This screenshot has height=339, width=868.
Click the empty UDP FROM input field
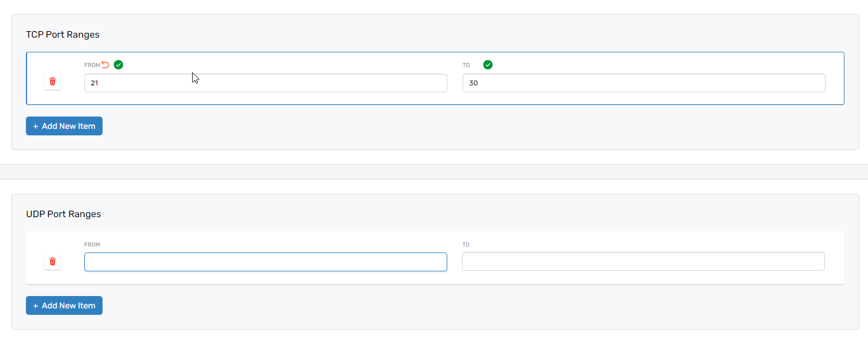click(x=265, y=262)
